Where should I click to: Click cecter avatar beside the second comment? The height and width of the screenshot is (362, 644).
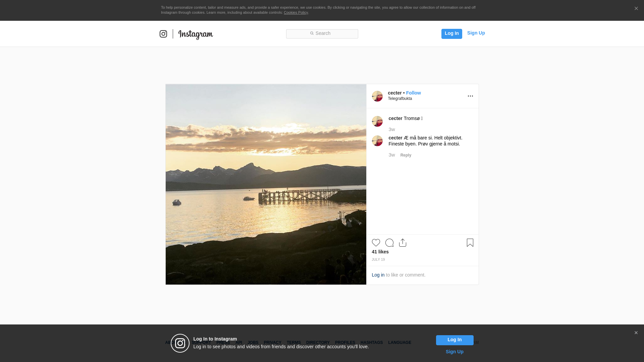click(377, 141)
